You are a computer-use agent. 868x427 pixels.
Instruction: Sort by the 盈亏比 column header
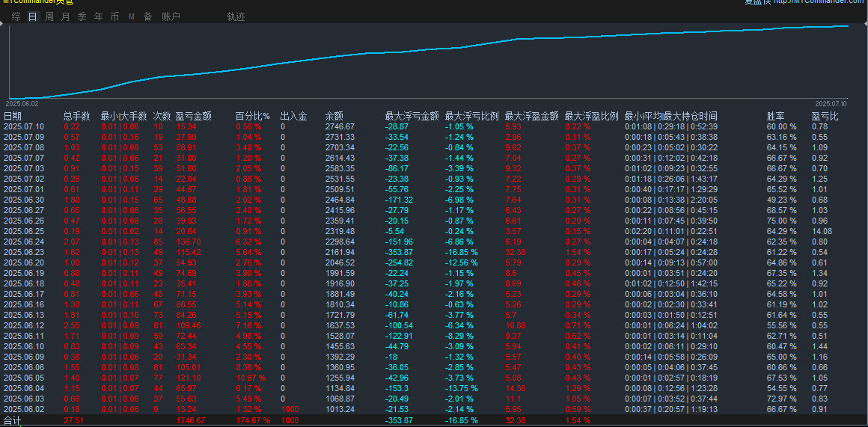point(825,116)
